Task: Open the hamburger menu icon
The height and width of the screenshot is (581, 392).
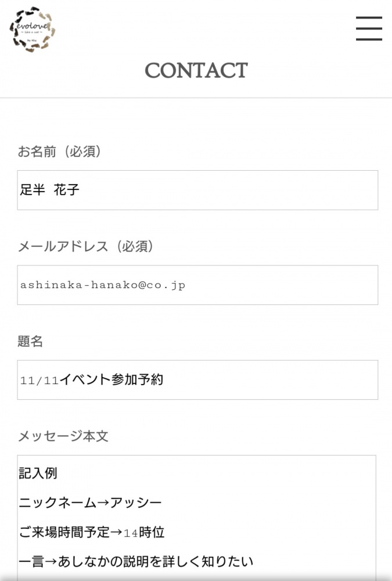Action: point(369,28)
